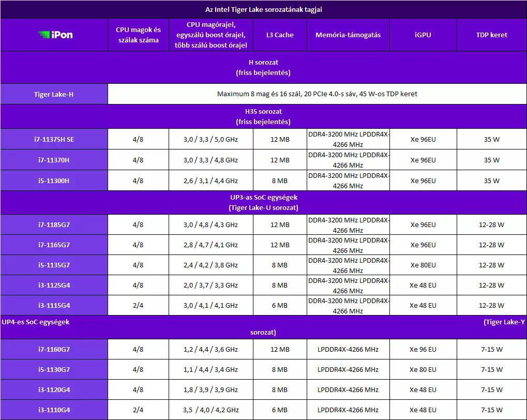Click the '6 MB' cache of i3-1115G4

pos(280,305)
